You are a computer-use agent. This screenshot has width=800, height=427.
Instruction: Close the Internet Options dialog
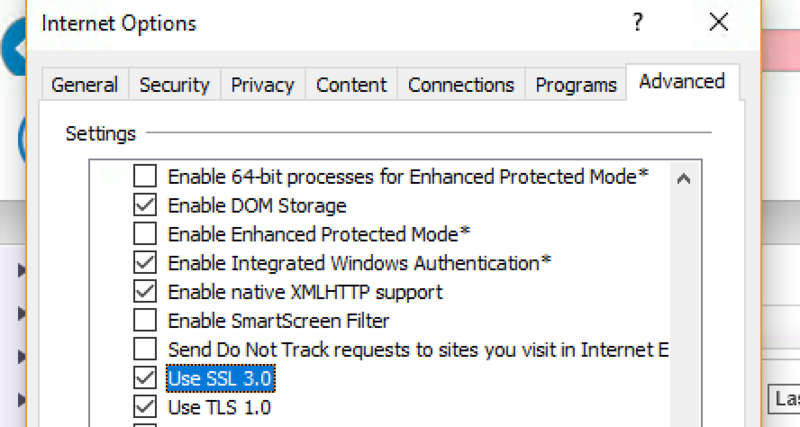tap(718, 22)
